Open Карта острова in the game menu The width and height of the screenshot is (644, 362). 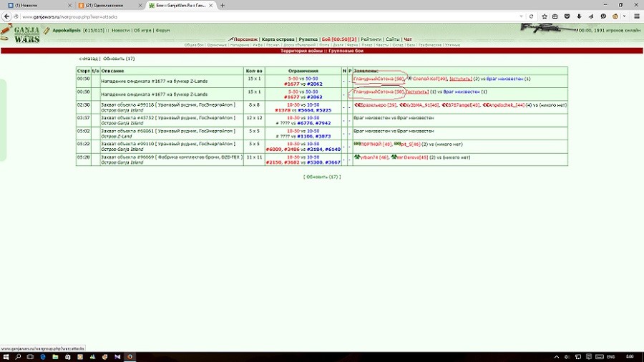(278, 39)
